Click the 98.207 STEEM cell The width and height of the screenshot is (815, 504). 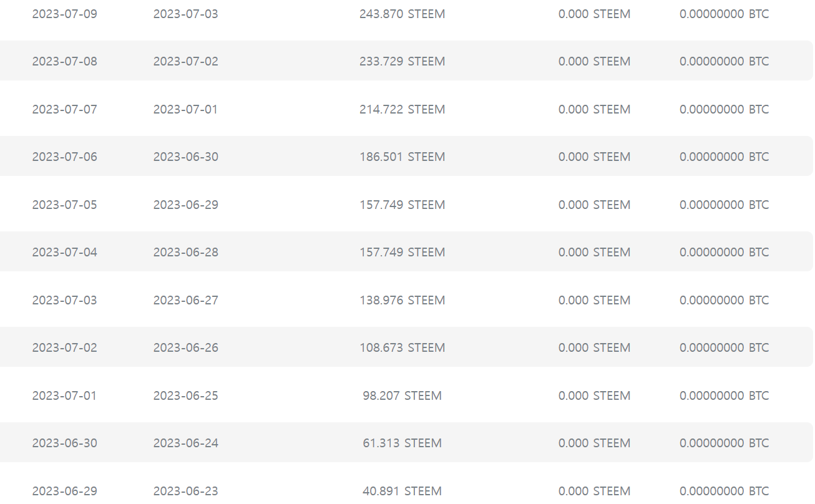403,395
